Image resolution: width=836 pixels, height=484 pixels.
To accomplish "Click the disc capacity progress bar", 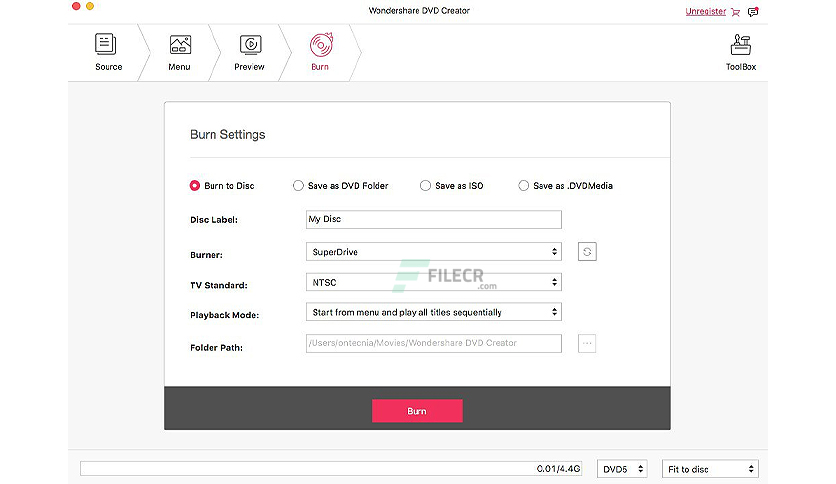I will click(x=331, y=469).
